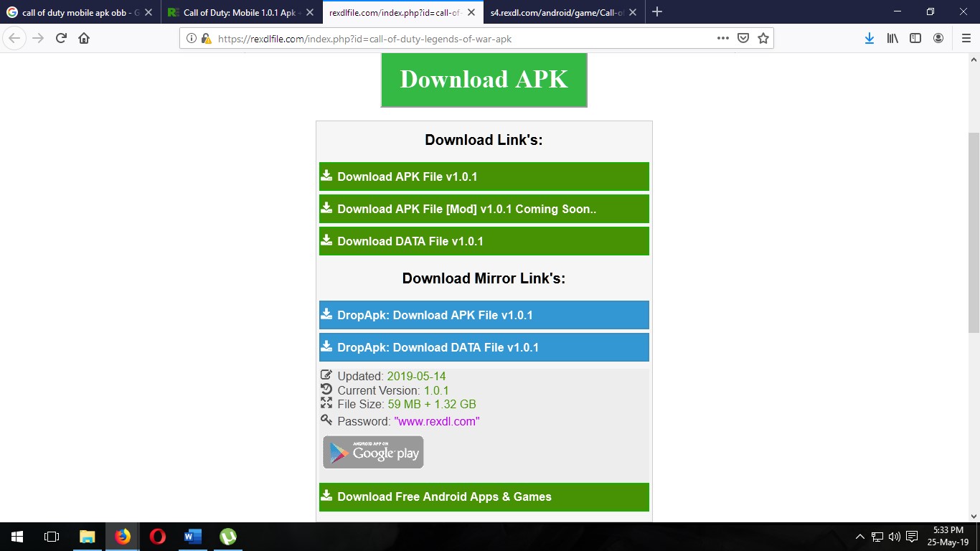Open DropApk mirror for DATA File v1.0.1
The width and height of the screenshot is (980, 551).
(484, 347)
